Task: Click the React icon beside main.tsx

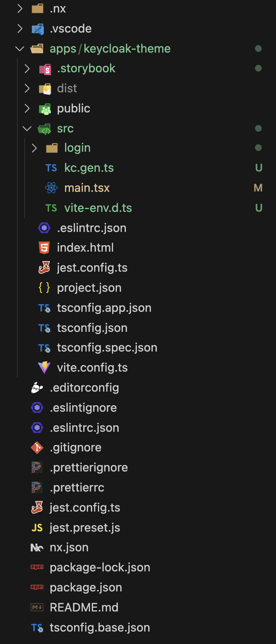Action: click(51, 188)
